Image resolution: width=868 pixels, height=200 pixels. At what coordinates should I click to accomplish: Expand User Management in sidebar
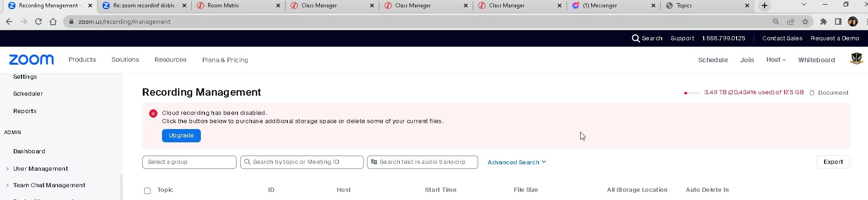(x=40, y=169)
